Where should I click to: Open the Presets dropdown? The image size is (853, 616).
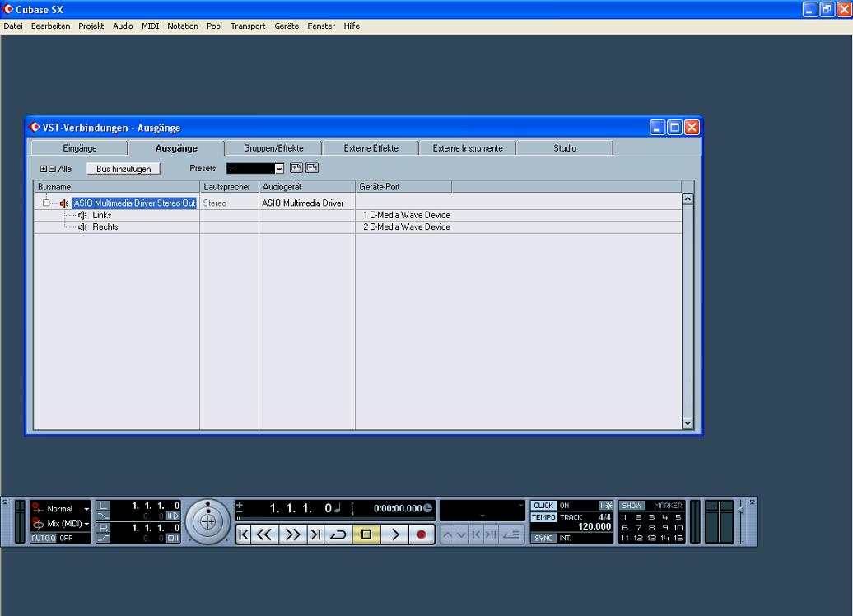click(279, 169)
